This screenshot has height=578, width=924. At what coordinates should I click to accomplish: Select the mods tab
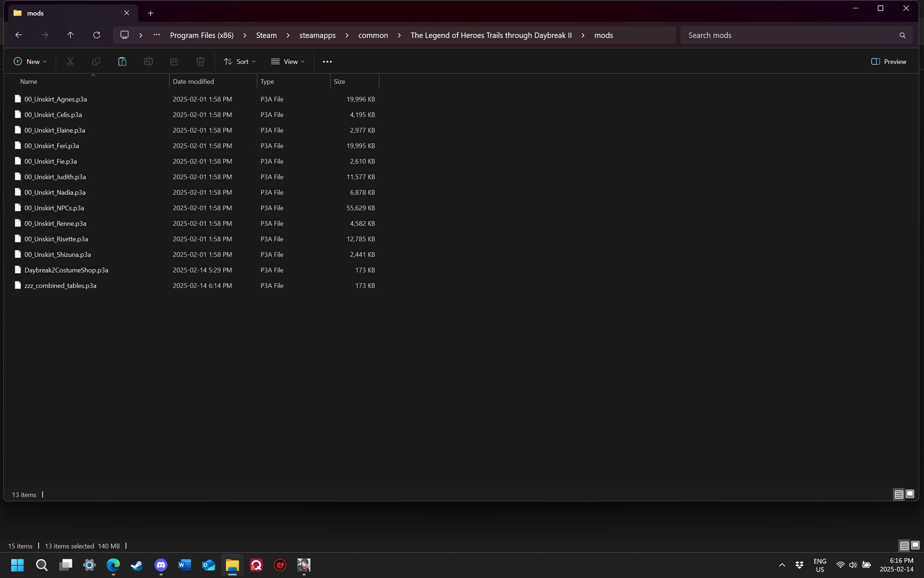(72, 13)
